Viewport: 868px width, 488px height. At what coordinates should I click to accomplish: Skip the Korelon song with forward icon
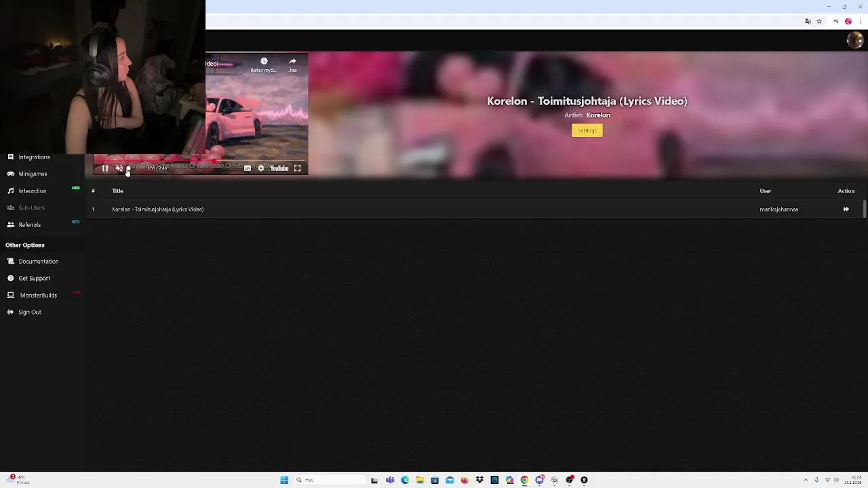[x=846, y=209]
